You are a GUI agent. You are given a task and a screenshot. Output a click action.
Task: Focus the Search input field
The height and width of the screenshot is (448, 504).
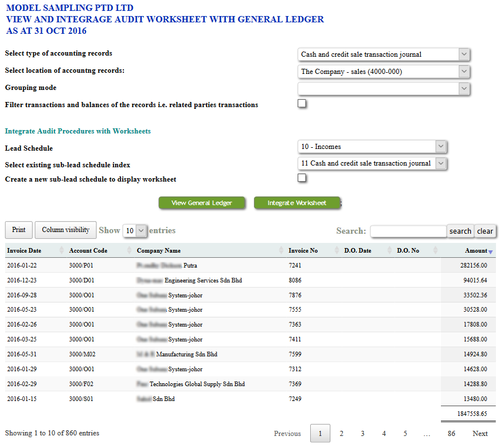click(408, 231)
